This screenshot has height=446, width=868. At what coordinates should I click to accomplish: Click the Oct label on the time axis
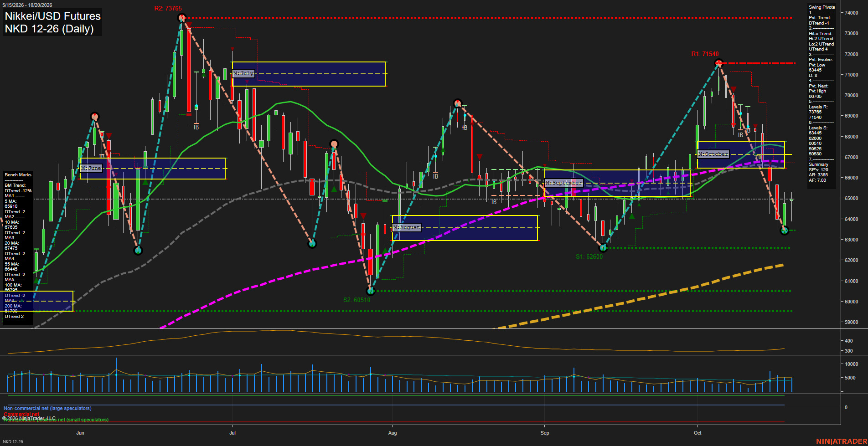coord(697,433)
